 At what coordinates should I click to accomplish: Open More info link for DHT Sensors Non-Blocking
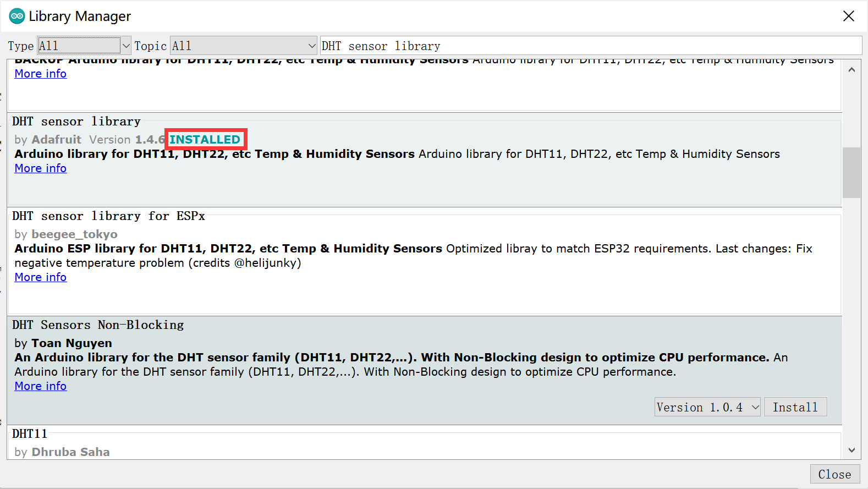tap(41, 386)
